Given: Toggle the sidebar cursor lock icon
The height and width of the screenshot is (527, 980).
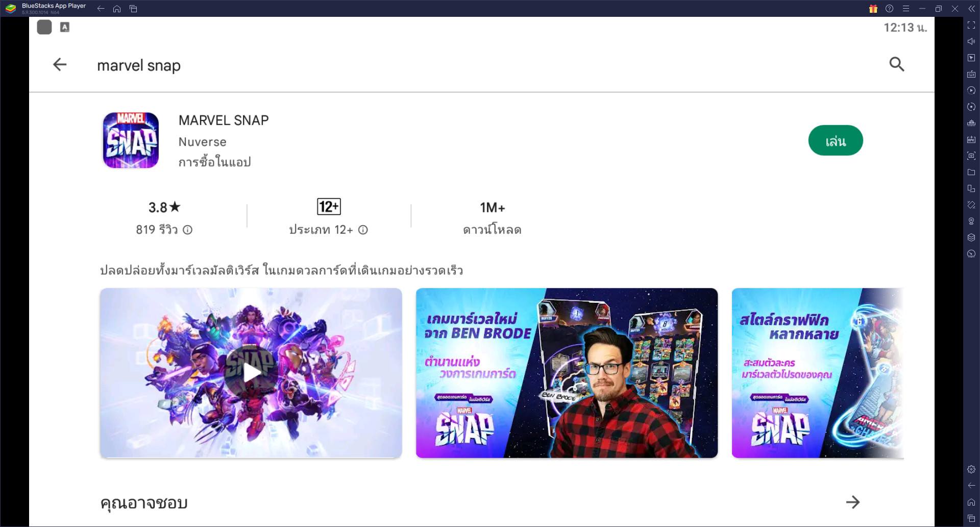Looking at the screenshot, I should pyautogui.click(x=971, y=58).
